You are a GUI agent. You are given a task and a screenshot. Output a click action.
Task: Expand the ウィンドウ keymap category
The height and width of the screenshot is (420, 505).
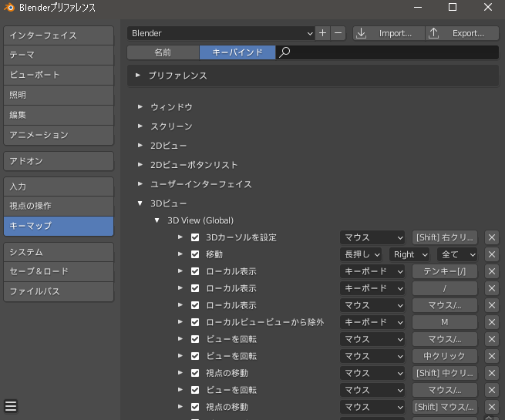pyautogui.click(x=140, y=106)
